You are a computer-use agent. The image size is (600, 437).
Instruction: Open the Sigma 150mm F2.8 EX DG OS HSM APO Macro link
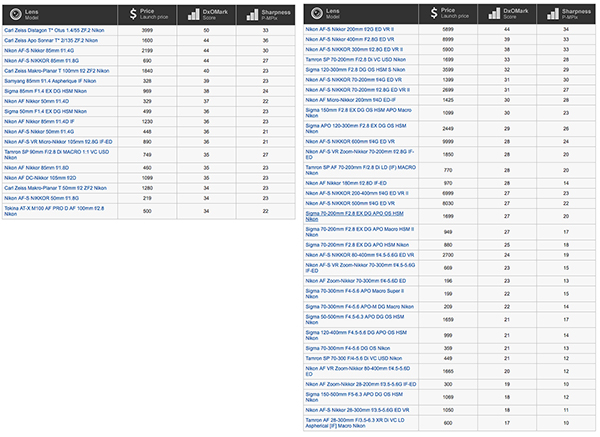359,113
